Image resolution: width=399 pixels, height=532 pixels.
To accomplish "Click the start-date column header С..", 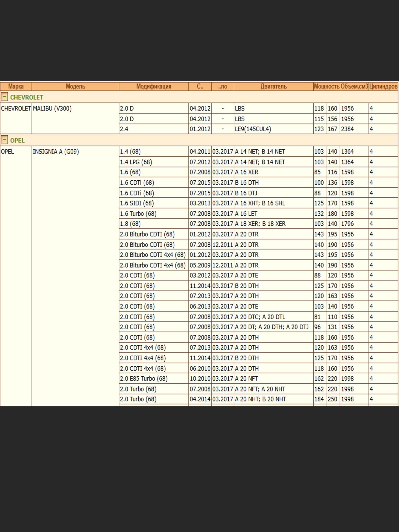I will coord(200,87).
